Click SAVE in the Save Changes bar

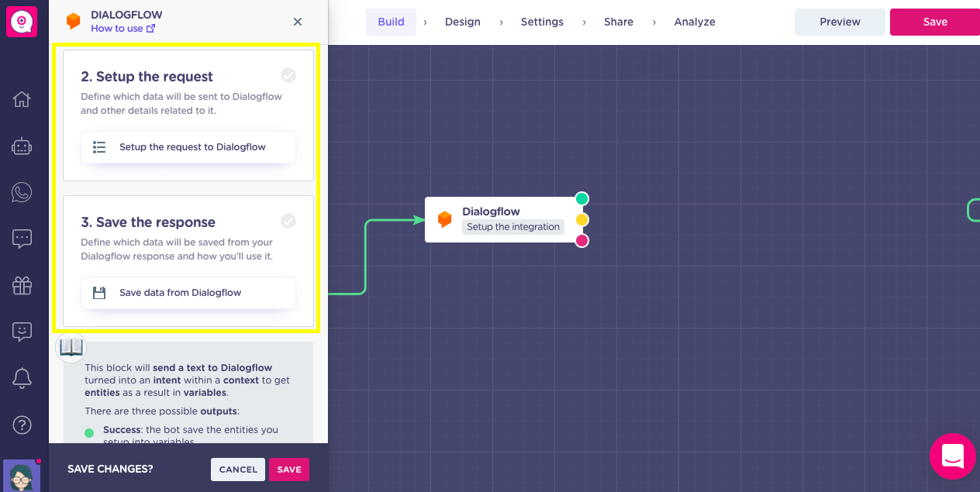[x=289, y=470]
